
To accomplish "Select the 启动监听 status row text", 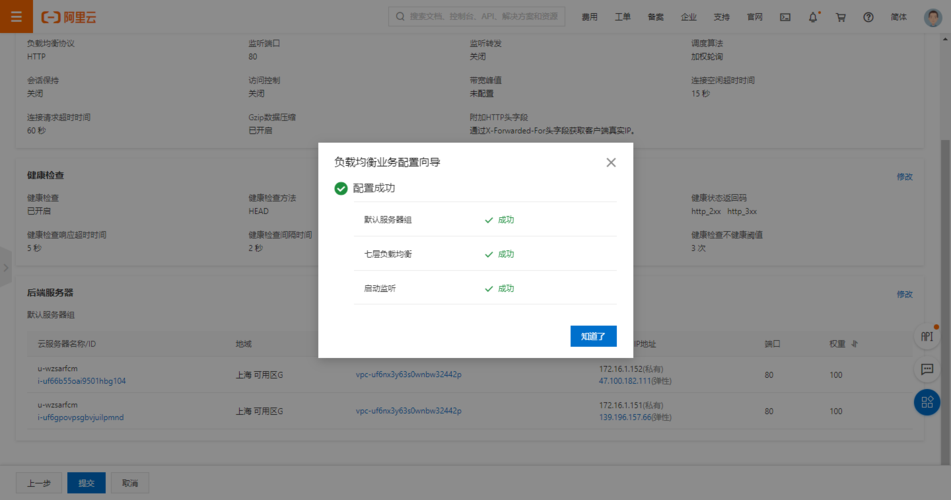I will coord(380,288).
